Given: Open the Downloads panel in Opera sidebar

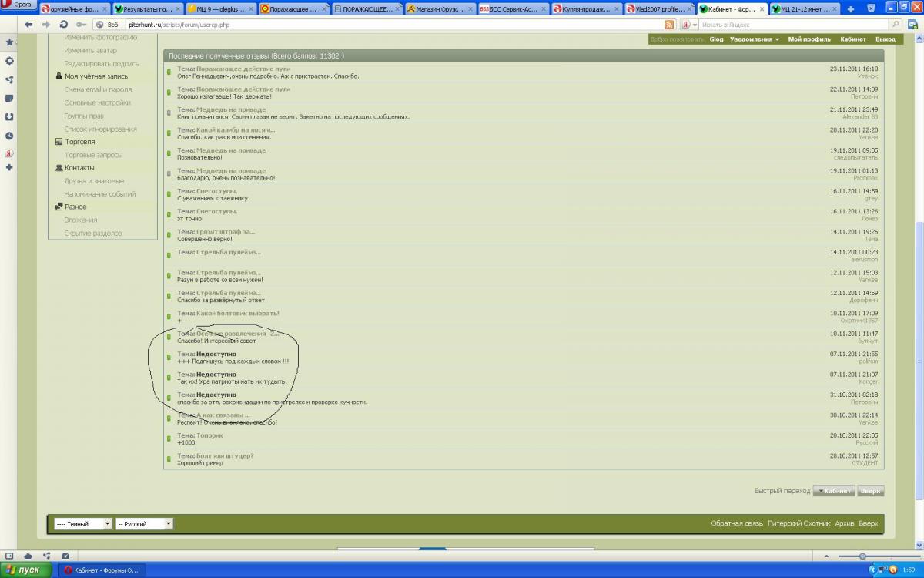Looking at the screenshot, I should click(9, 117).
